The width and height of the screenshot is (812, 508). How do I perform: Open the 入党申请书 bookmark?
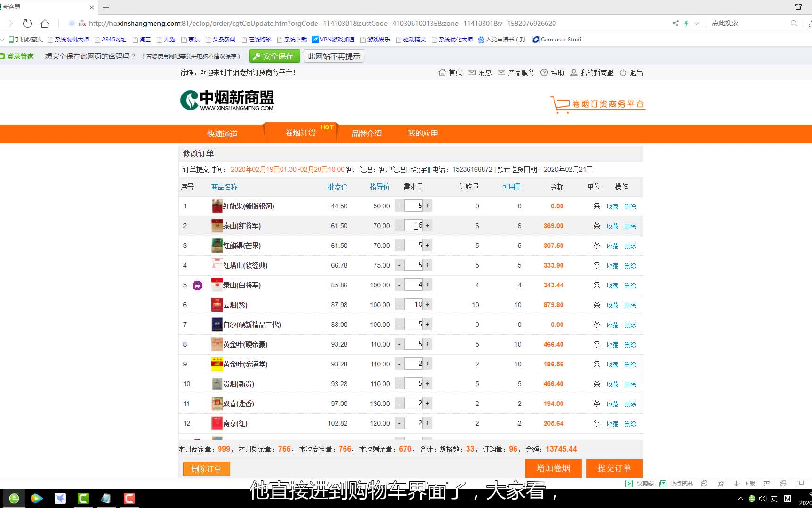click(502, 40)
